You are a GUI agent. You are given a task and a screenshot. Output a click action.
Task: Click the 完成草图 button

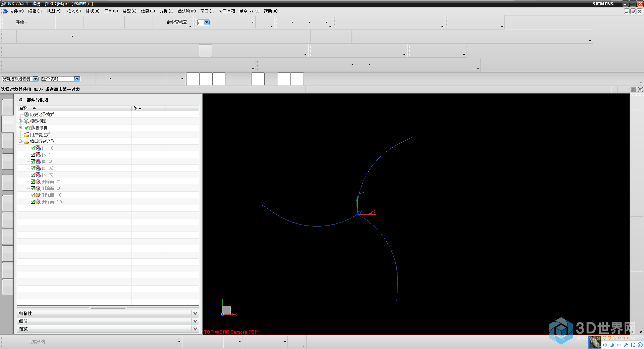pyautogui.click(x=37, y=342)
